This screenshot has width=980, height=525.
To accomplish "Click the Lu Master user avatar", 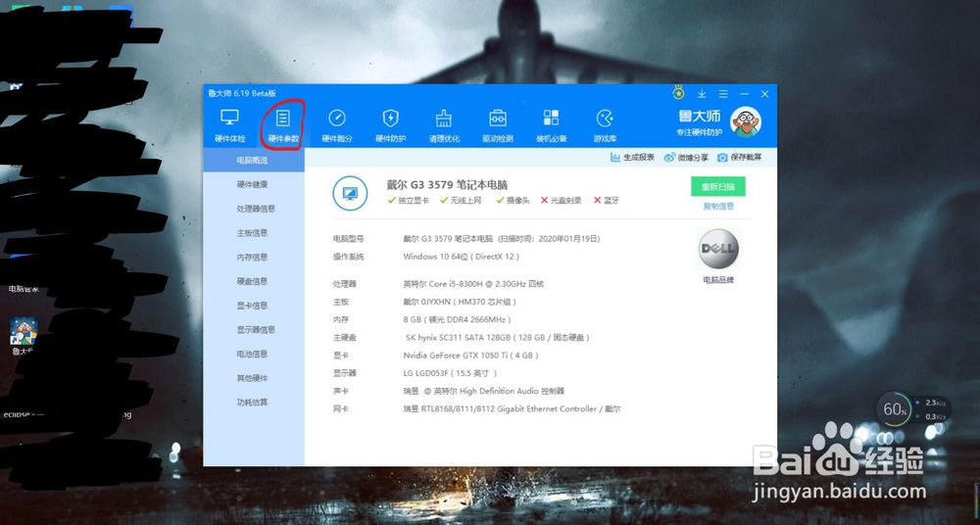I will pyautogui.click(x=746, y=121).
